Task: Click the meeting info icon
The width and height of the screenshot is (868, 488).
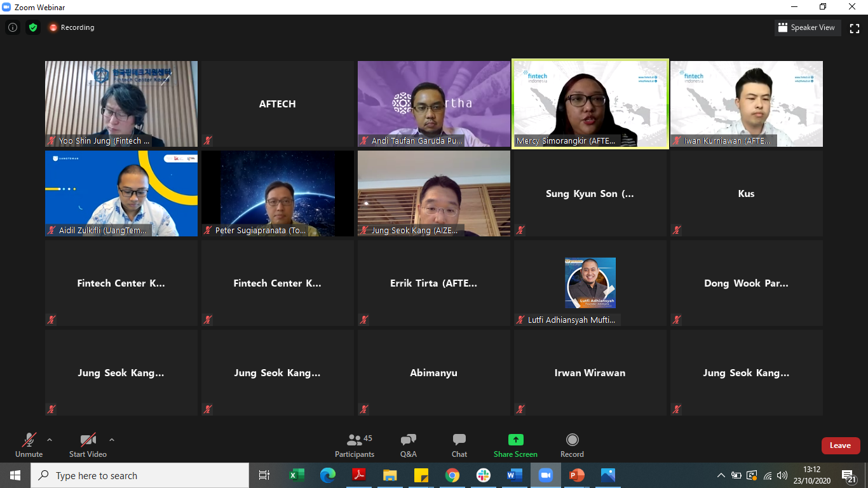Action: tap(13, 27)
